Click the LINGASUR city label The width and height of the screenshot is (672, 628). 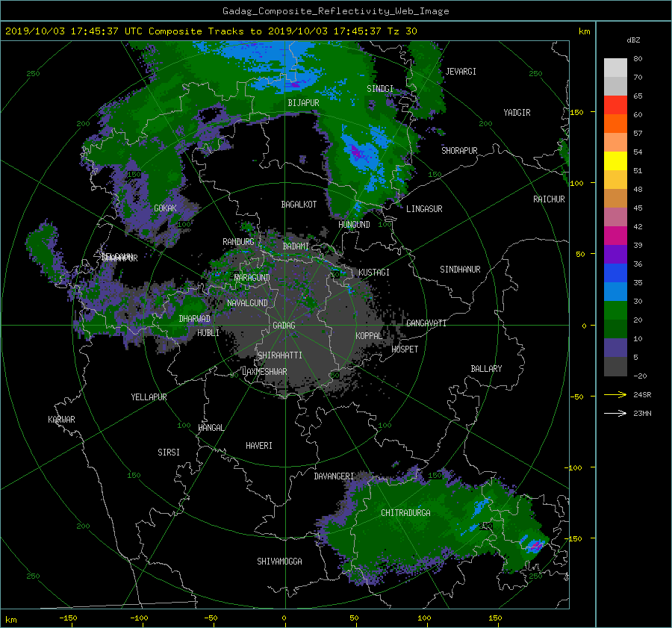(424, 209)
